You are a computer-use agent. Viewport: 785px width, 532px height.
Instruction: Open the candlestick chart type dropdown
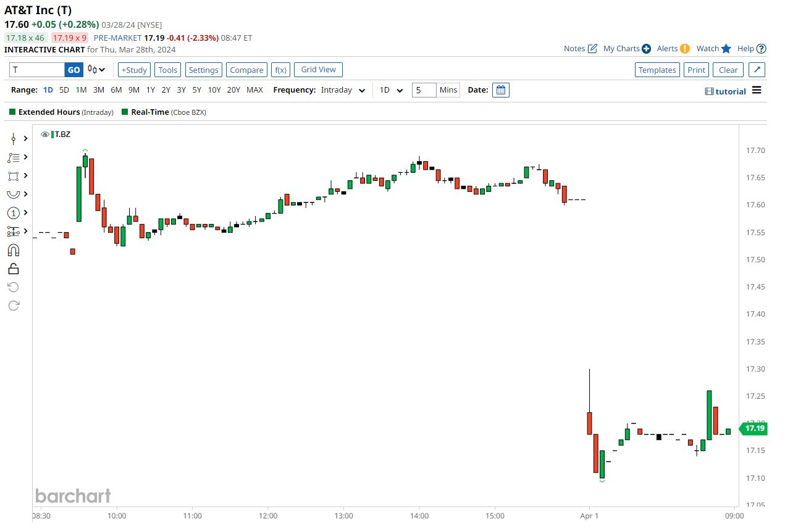pos(96,70)
